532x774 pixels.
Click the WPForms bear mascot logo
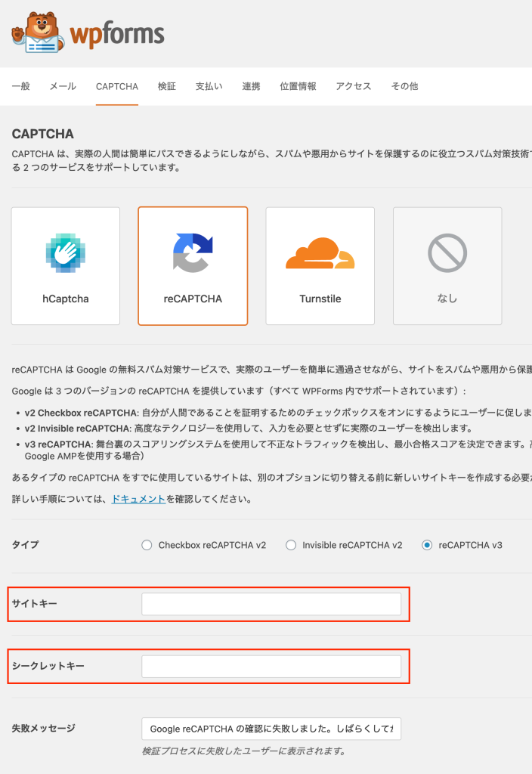(x=38, y=32)
